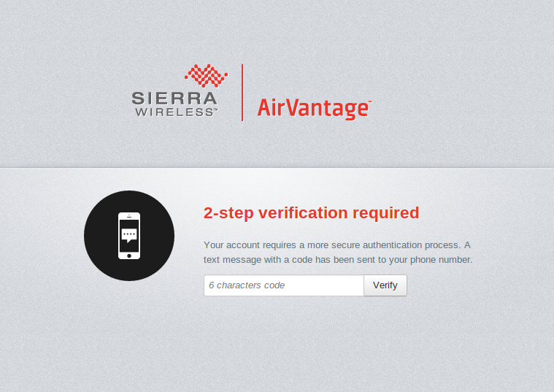
Task: Click the word "verification" in the heading
Action: click(304, 213)
